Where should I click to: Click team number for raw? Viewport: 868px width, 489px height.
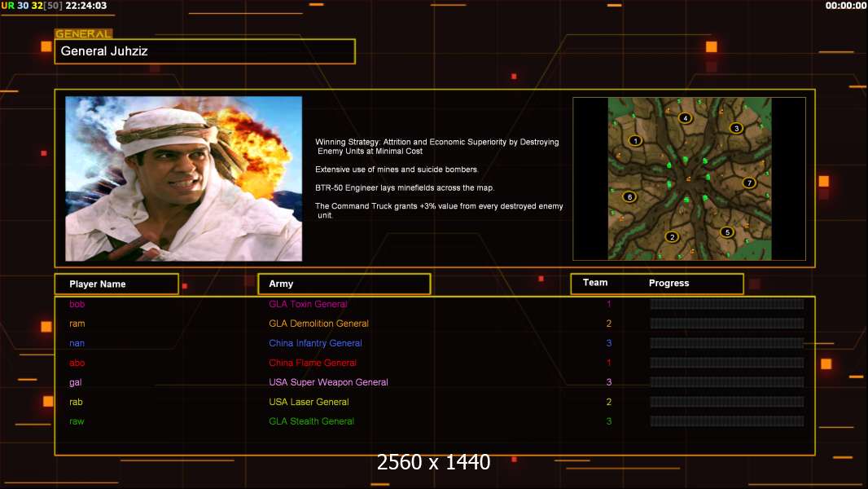click(x=609, y=421)
